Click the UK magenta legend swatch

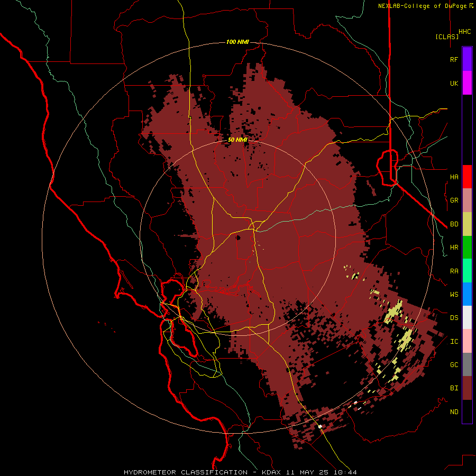click(x=467, y=83)
